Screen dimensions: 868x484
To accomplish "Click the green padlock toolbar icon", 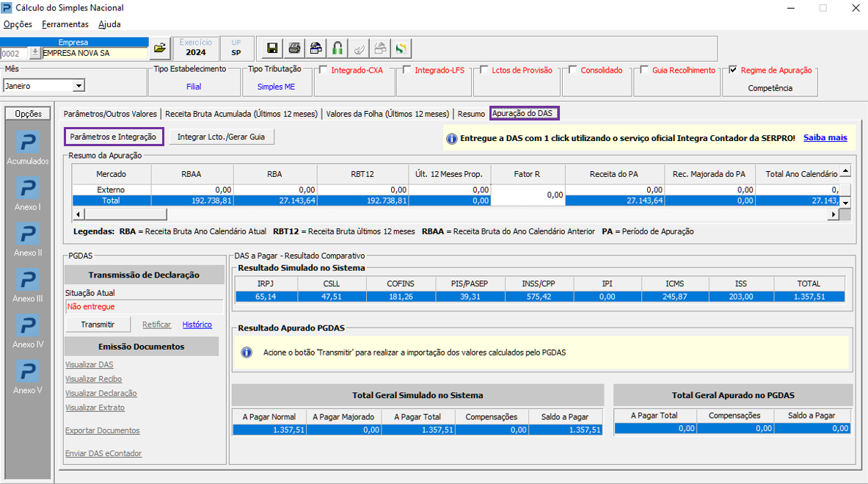I will pyautogui.click(x=338, y=49).
